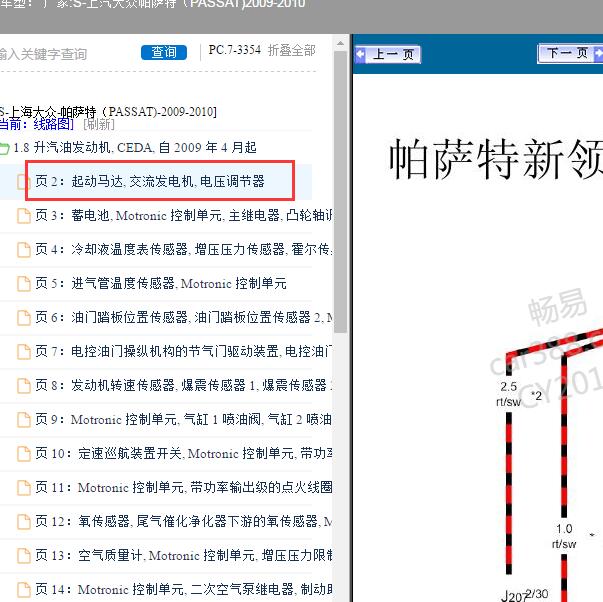Click the document icon beside 页 6
Viewport: 603px width, 602px height.
pyautogui.click(x=23, y=318)
